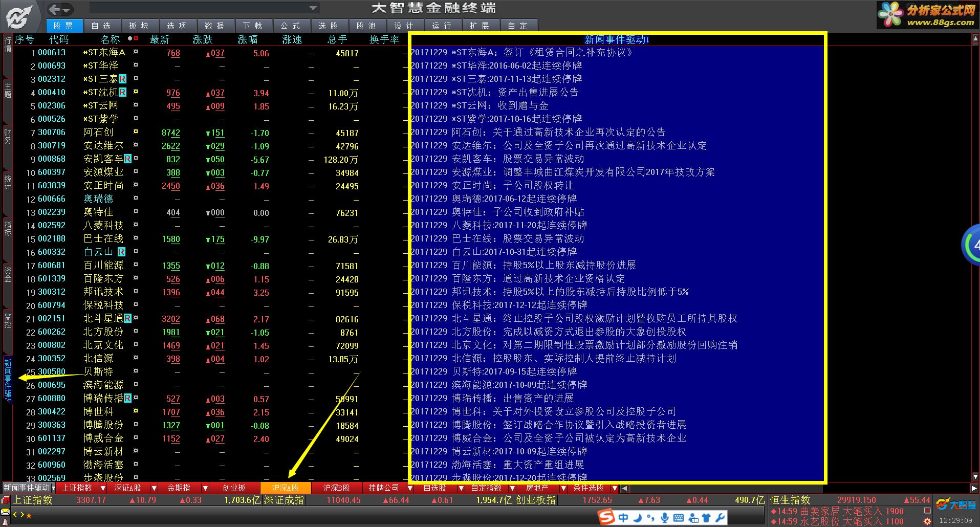Open the 股票 menu
The width and height of the screenshot is (980, 527).
[63, 26]
